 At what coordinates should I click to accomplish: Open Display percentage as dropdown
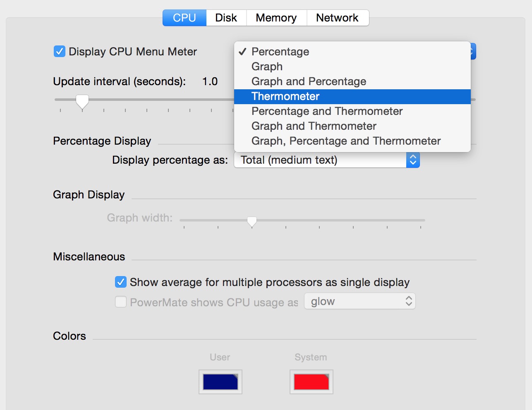pyautogui.click(x=327, y=160)
